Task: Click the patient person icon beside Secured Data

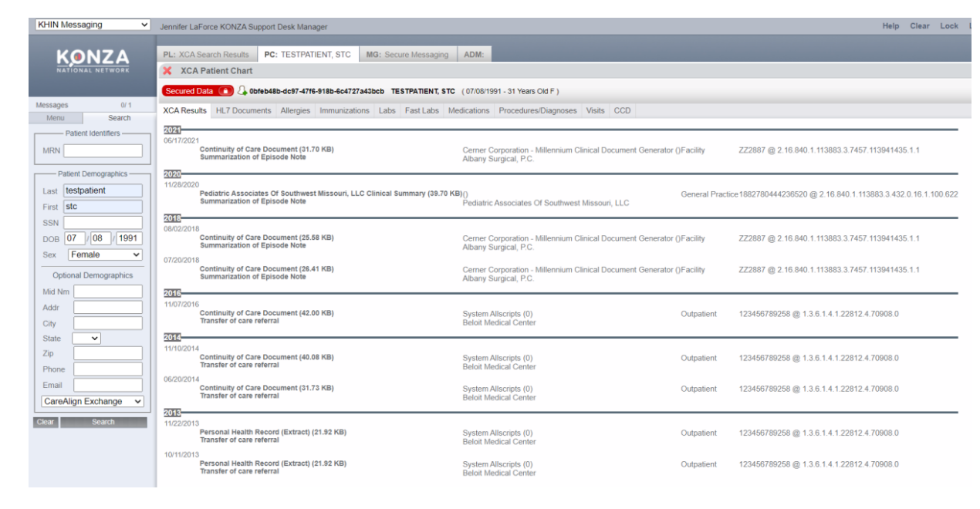Action: click(242, 91)
